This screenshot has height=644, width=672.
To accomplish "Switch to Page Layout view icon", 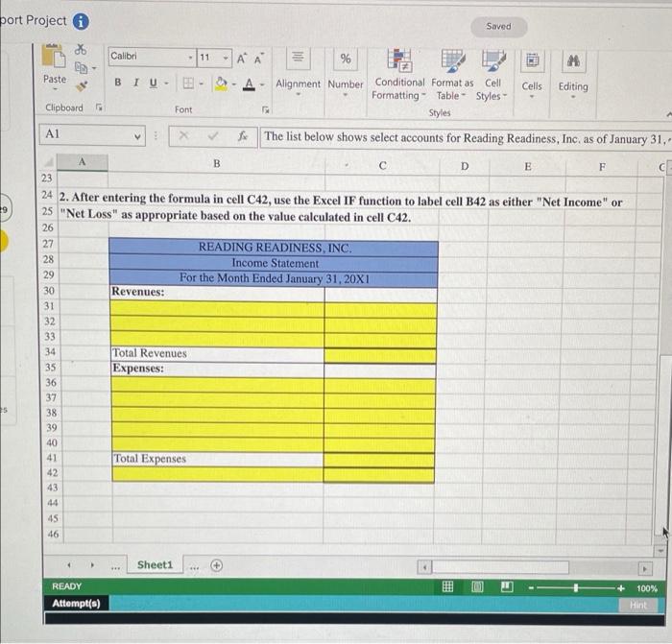I will click(x=477, y=587).
